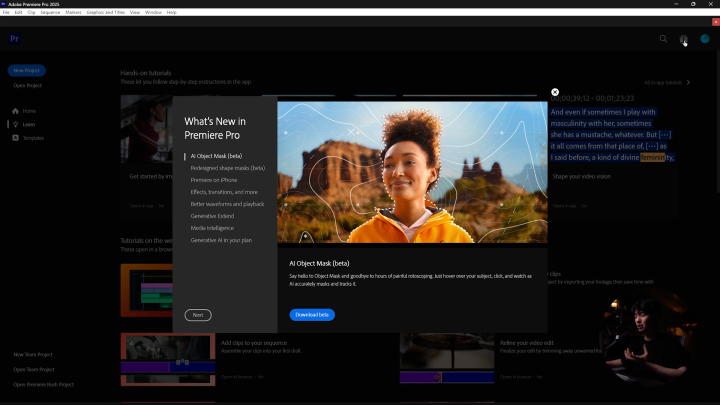Open the user profile avatar
720x405 pixels.
tap(704, 39)
